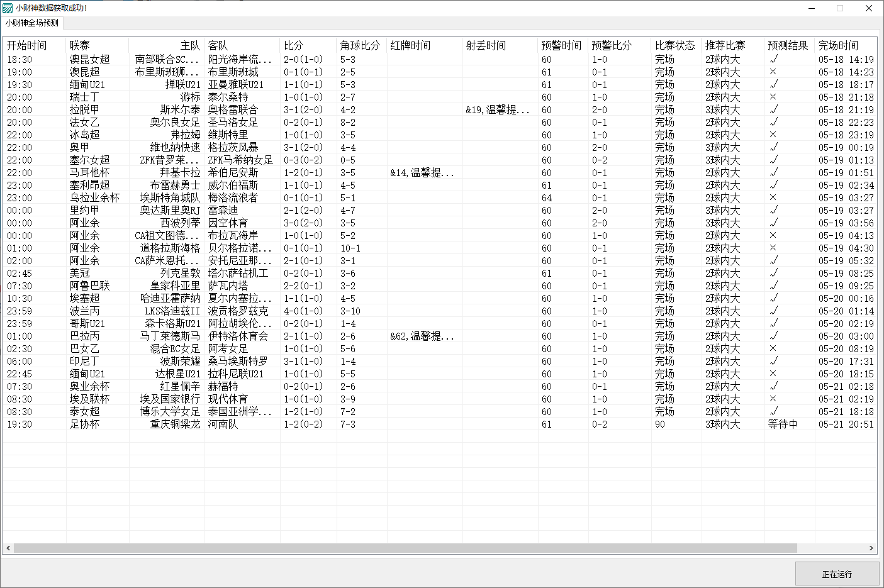Click finish time 05-18 14:19

pyautogui.click(x=846, y=59)
